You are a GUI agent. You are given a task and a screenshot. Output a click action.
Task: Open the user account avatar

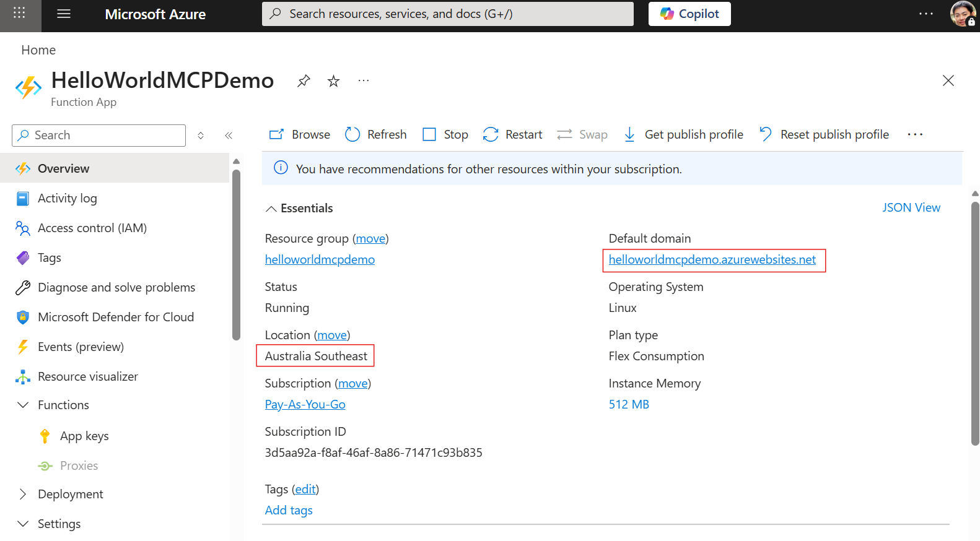(963, 14)
